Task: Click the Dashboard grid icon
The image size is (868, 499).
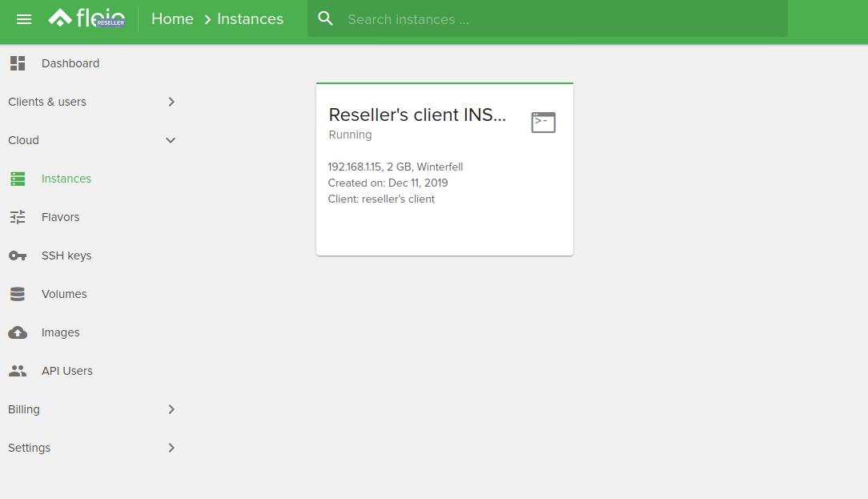Action: point(18,63)
